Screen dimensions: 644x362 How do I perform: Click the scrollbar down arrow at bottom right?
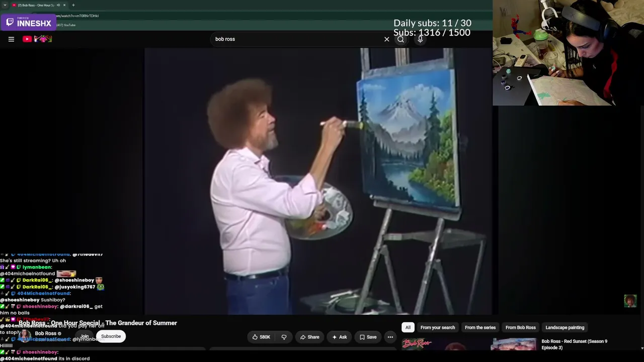click(641, 348)
